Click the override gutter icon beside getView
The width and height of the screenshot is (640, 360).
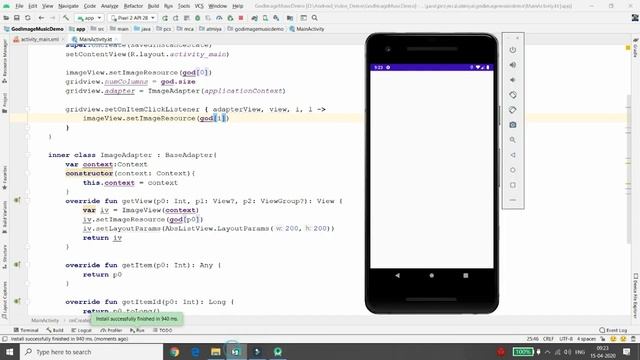tap(17, 200)
